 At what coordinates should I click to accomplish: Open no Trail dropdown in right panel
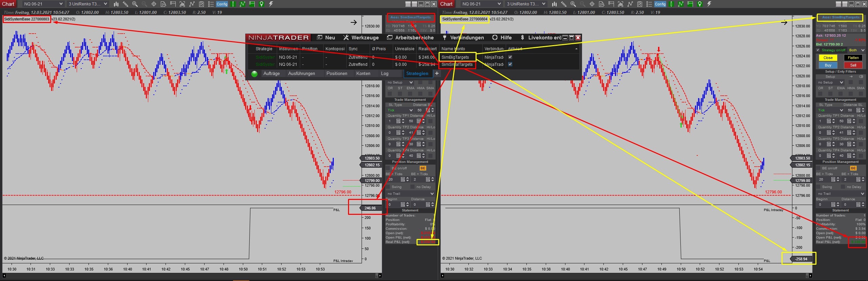[841, 194]
